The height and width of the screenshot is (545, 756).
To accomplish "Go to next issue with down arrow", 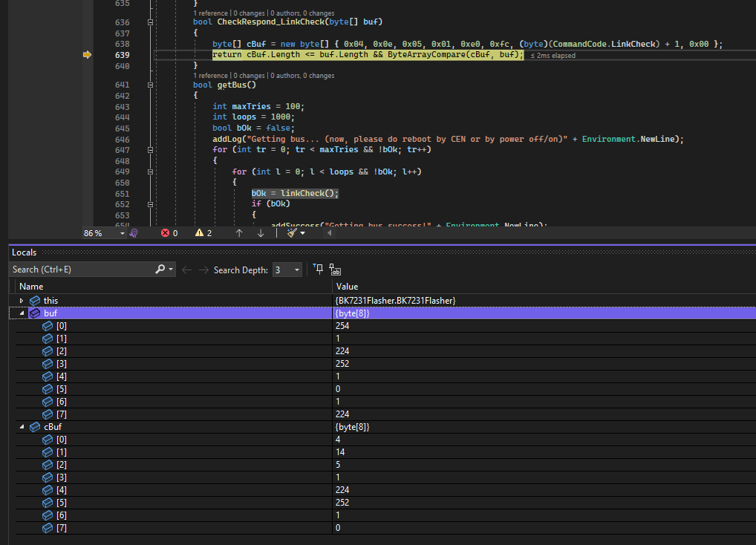I will (261, 233).
